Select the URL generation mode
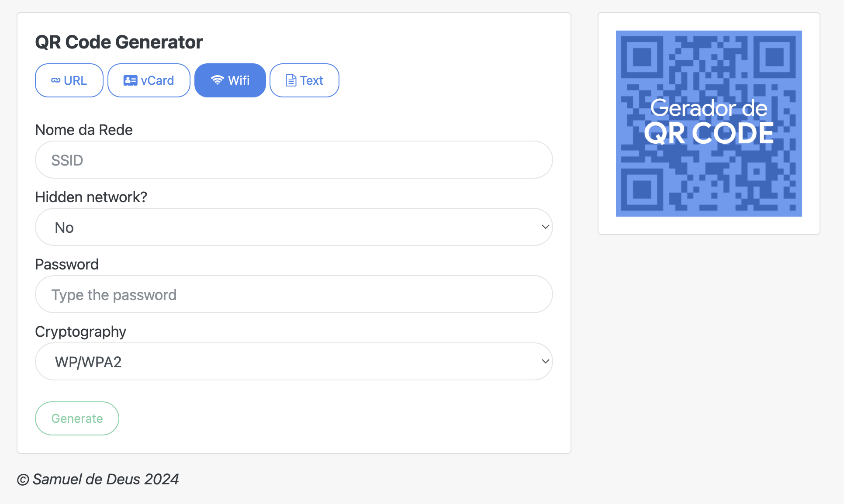Viewport: 844px width, 504px height. point(69,80)
